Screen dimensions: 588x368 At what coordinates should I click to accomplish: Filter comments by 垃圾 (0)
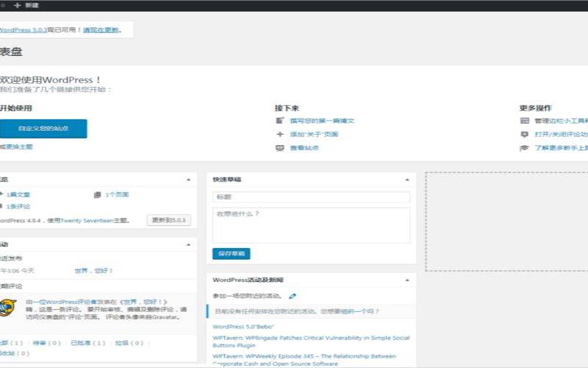[x=129, y=343]
